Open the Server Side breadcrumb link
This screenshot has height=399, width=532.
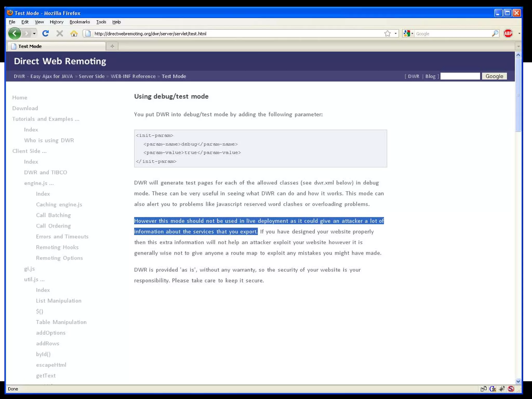(x=91, y=76)
